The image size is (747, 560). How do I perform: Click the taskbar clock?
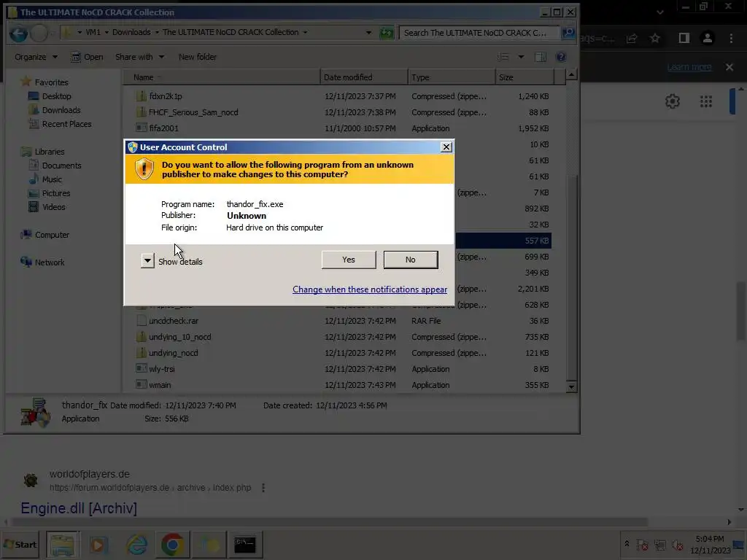coord(710,544)
